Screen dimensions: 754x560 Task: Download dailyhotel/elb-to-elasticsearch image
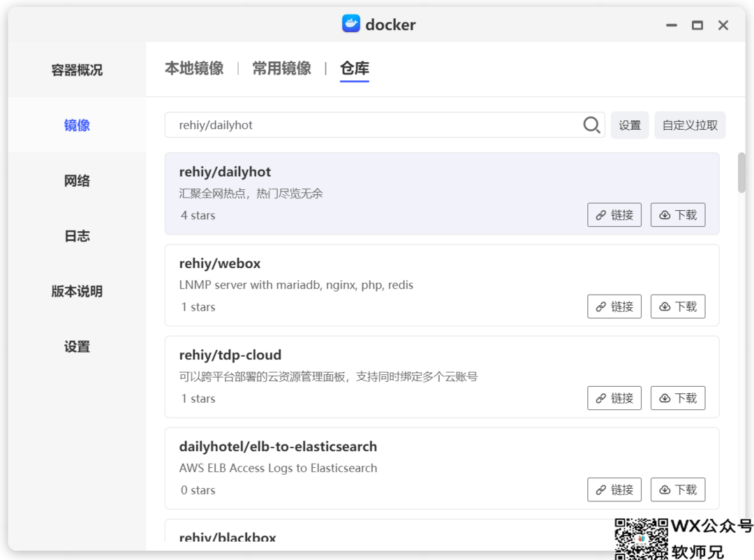(677, 489)
